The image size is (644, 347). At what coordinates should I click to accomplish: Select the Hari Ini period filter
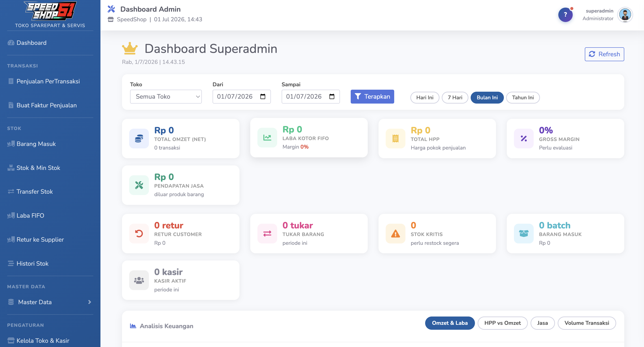[x=425, y=98]
